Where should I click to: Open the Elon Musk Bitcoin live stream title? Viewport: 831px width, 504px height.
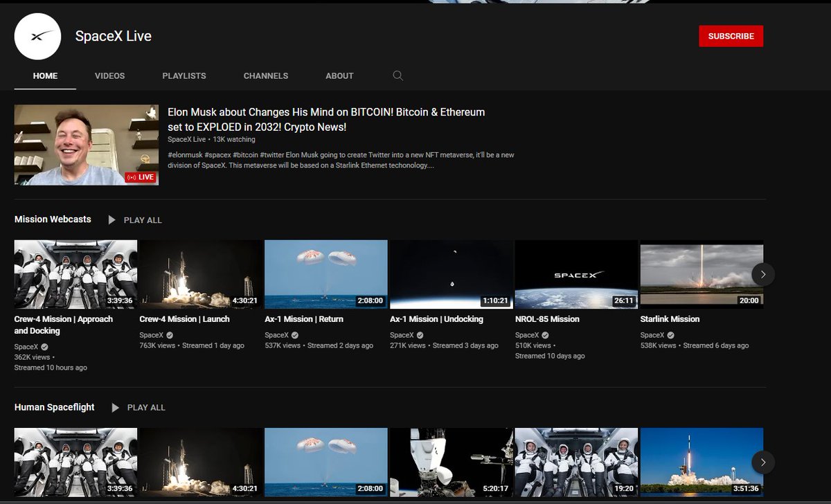[326, 119]
